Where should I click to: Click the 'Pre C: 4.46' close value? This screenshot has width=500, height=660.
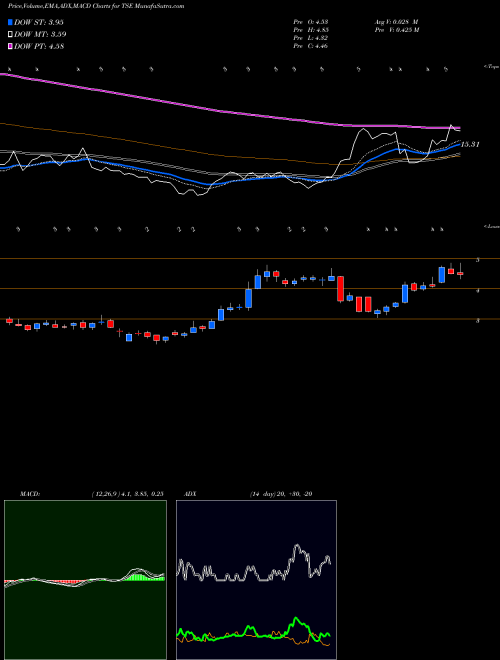tap(311, 46)
